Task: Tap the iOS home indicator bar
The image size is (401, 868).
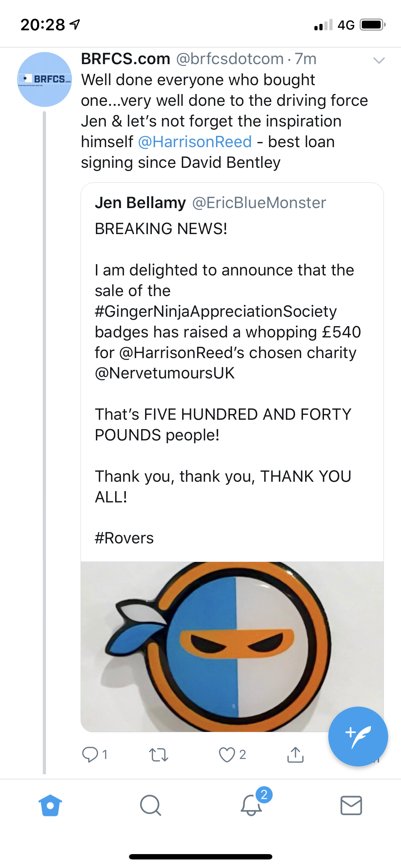Action: (200, 857)
